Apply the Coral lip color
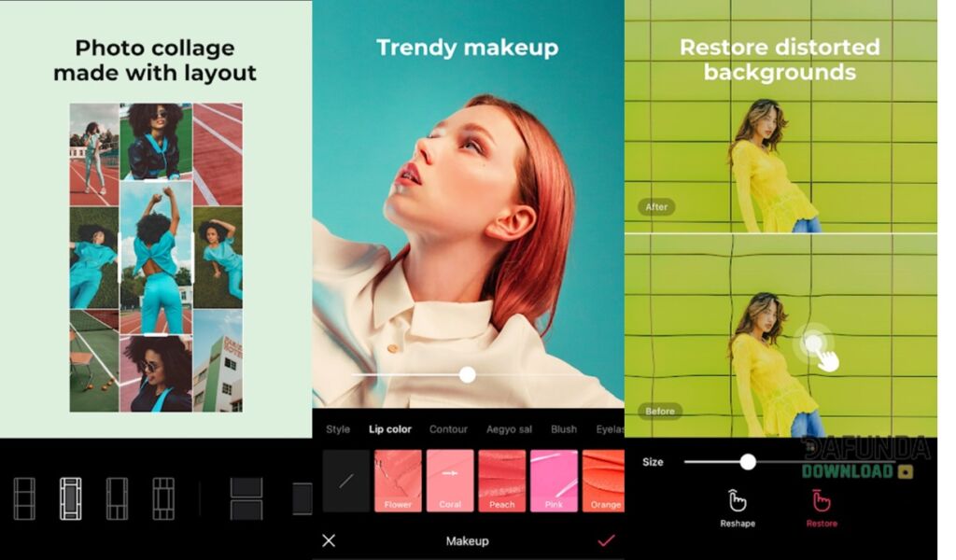The height and width of the screenshot is (560, 956). (450, 481)
